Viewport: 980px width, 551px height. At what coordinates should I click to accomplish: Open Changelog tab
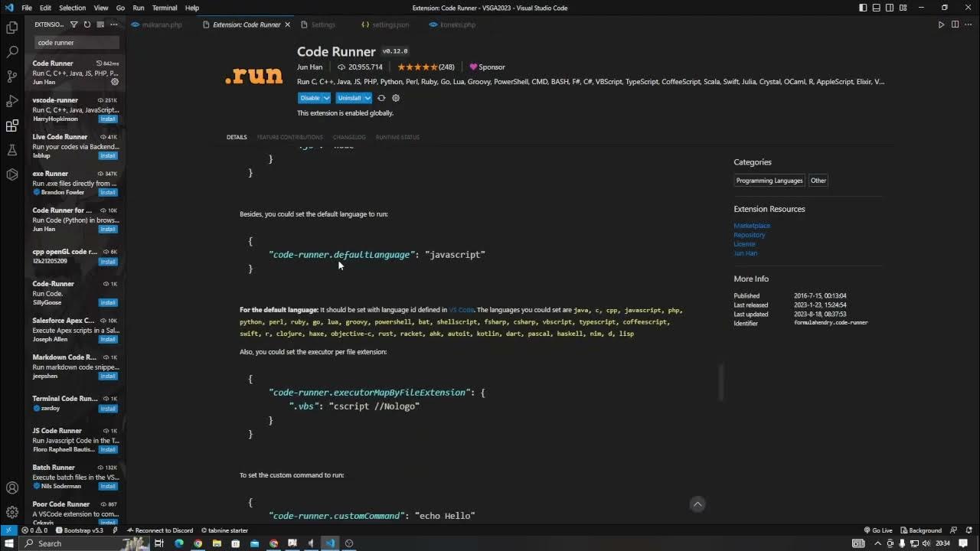click(349, 137)
